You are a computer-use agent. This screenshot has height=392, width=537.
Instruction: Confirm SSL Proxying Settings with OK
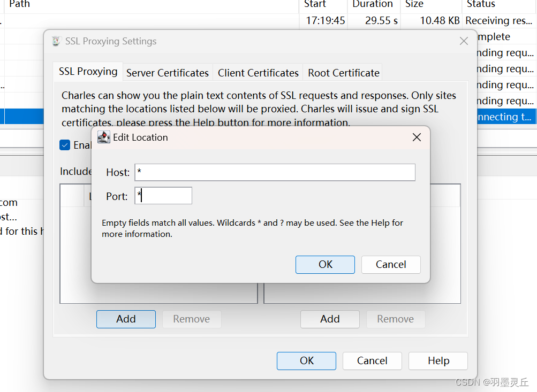pyautogui.click(x=307, y=360)
